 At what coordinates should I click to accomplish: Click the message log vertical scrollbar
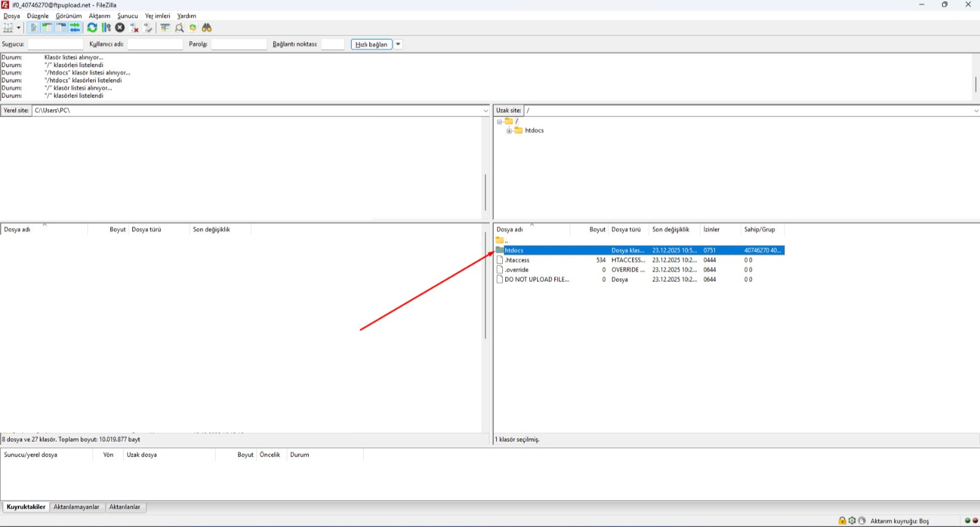click(975, 83)
